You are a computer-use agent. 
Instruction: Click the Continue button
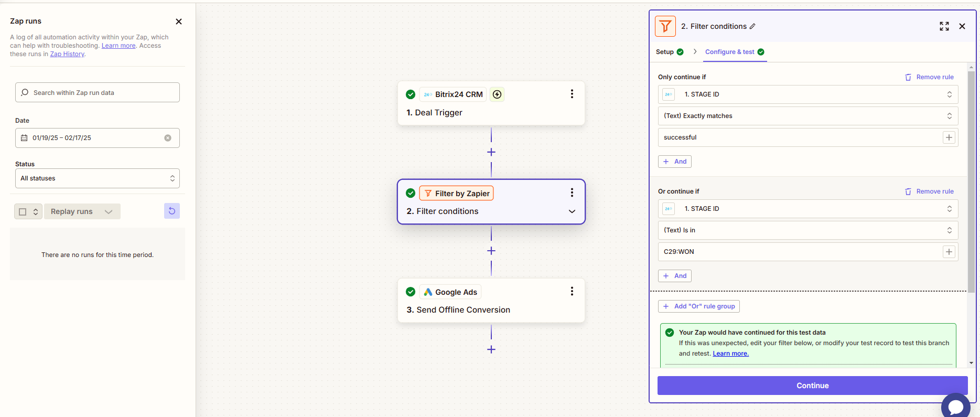(x=813, y=386)
